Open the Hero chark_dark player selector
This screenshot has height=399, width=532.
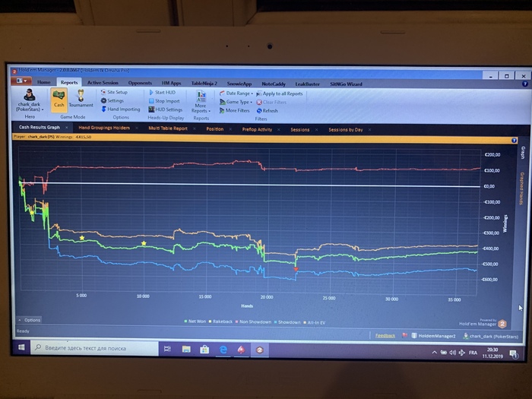point(29,100)
